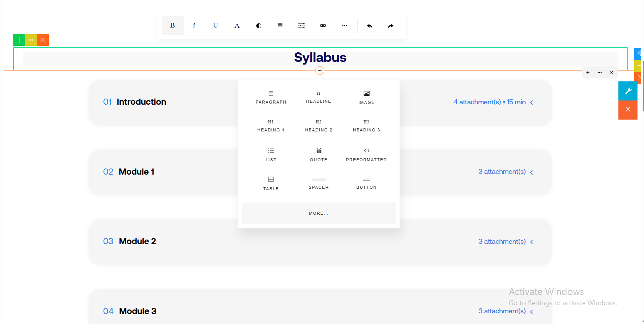This screenshot has height=324, width=644.
Task: Toggle underline text formatting
Action: [x=215, y=26]
